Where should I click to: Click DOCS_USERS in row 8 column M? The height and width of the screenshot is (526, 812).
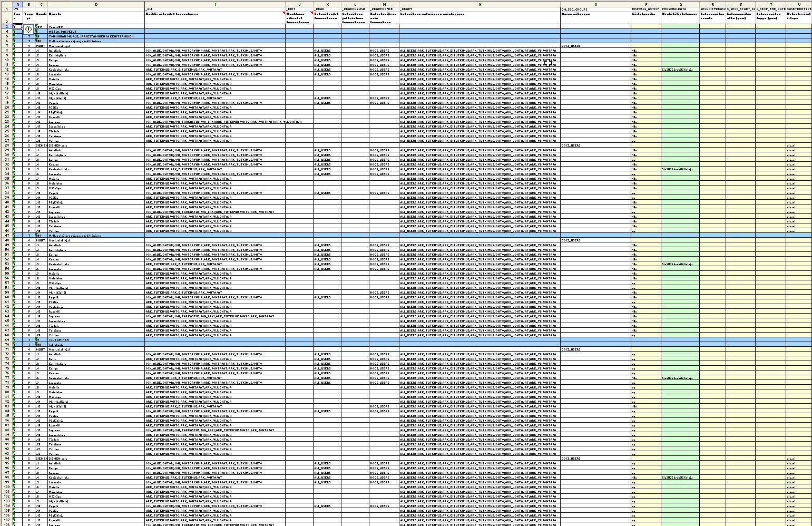pos(384,51)
